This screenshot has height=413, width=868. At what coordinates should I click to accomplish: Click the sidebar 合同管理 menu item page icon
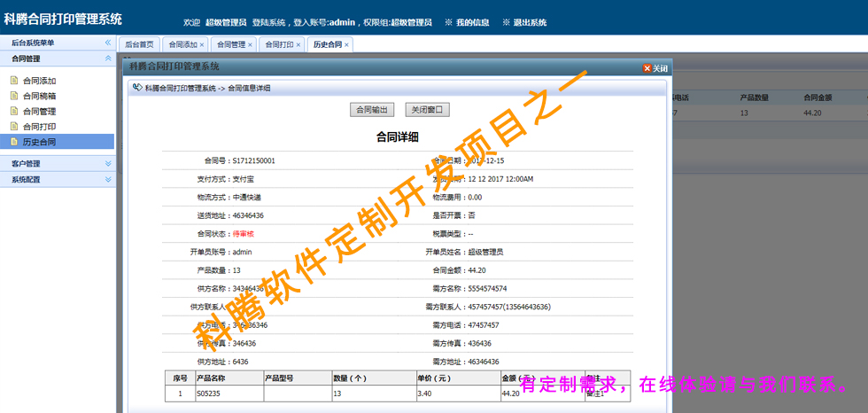coord(14,112)
